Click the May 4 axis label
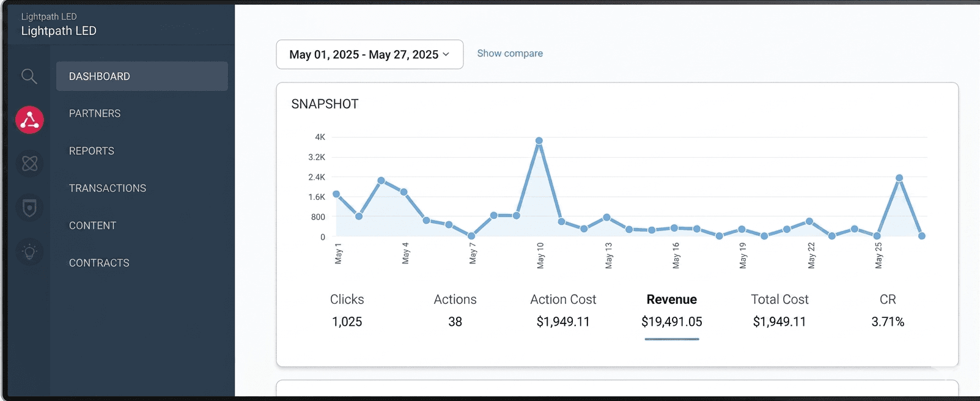The height and width of the screenshot is (401, 980). point(405,253)
